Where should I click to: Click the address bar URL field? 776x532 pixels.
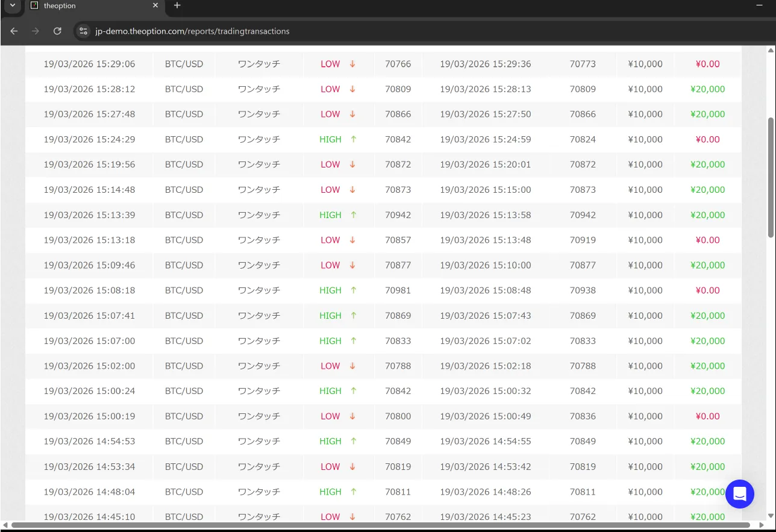(193, 31)
